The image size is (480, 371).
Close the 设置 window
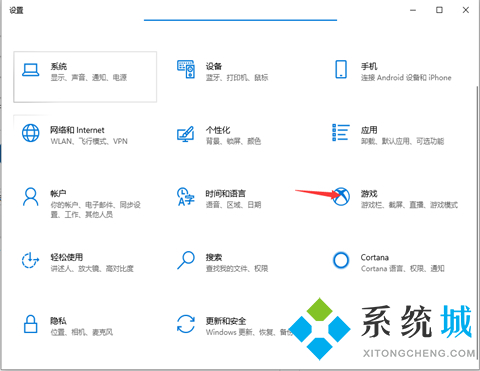click(466, 10)
